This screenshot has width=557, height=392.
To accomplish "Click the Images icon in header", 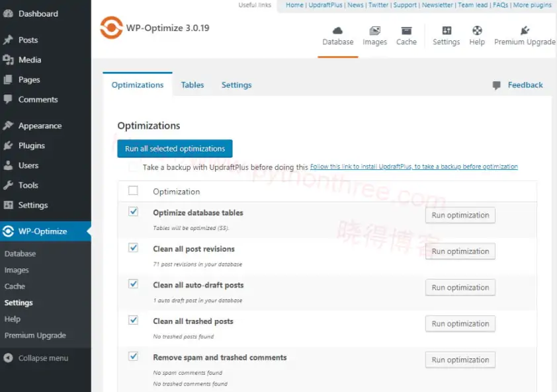I will [374, 31].
